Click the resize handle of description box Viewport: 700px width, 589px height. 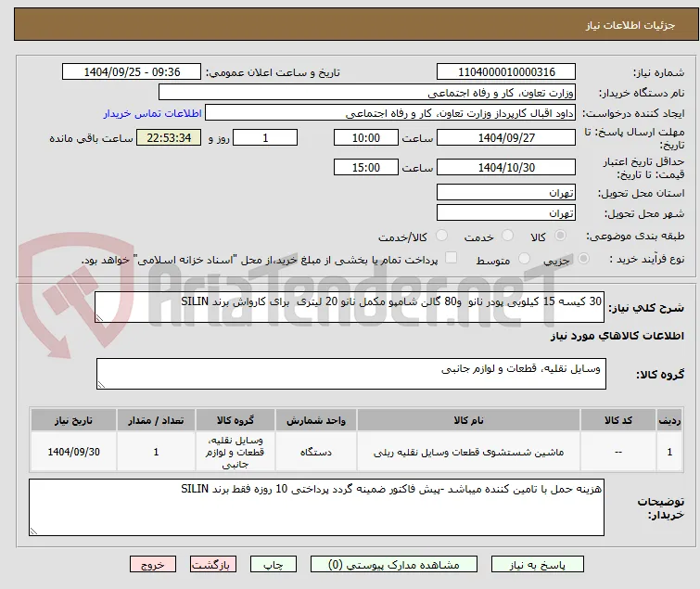click(99, 317)
